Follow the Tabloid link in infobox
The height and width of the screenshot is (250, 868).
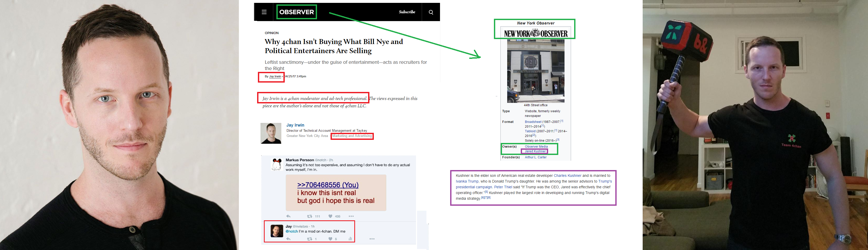(x=530, y=132)
